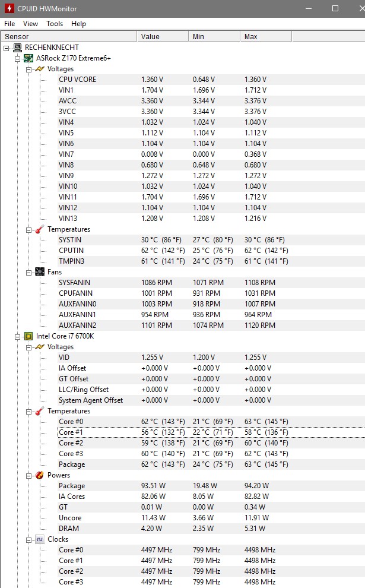Select the Uncore power row

[x=211, y=518]
